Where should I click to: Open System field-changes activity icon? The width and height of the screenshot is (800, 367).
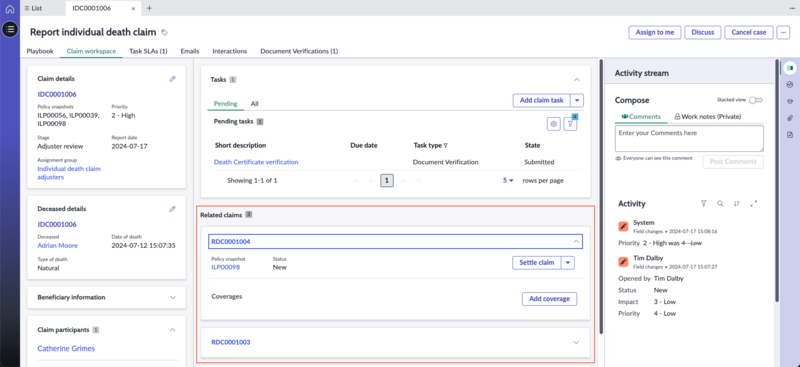click(623, 226)
